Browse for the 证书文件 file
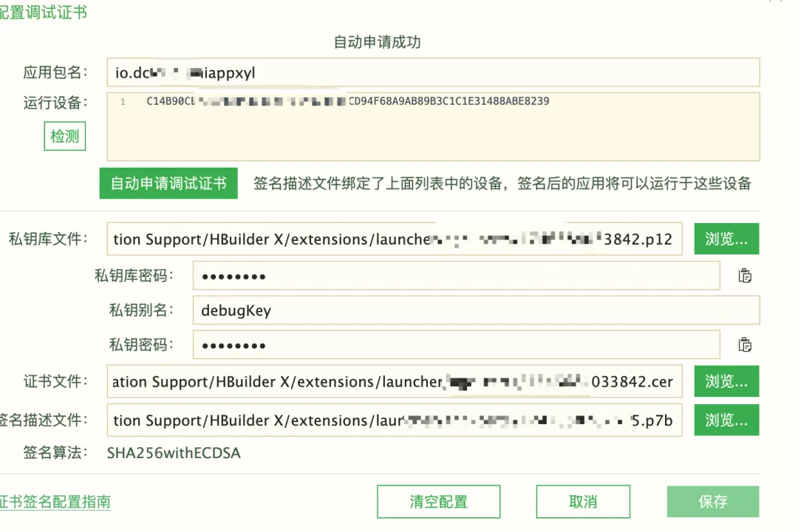Viewport: 798px width, 532px height. pos(726,381)
